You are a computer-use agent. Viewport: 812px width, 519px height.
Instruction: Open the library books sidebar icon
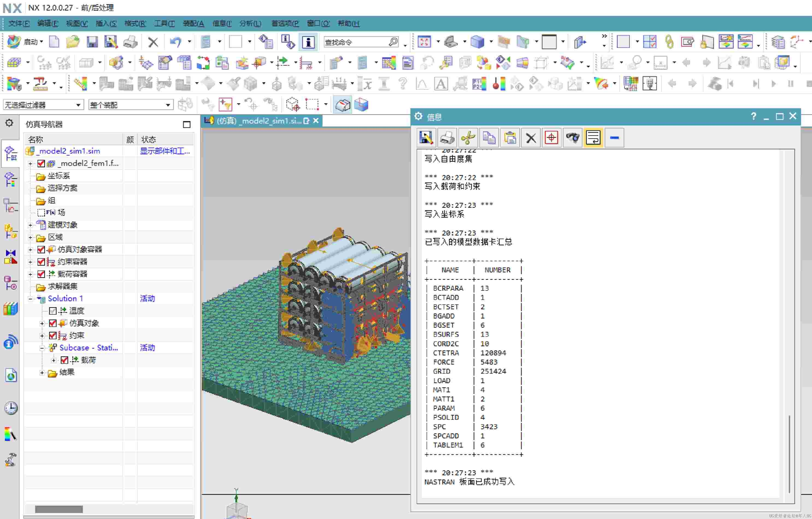coord(10,309)
